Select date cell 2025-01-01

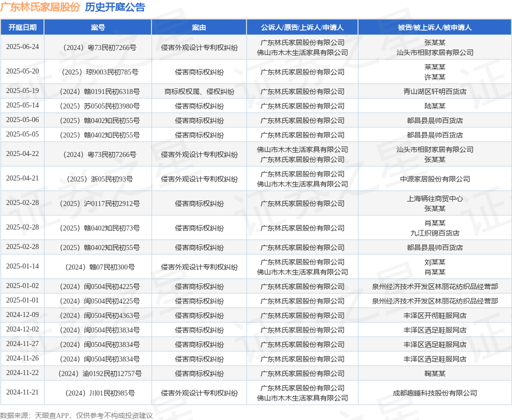point(22,300)
